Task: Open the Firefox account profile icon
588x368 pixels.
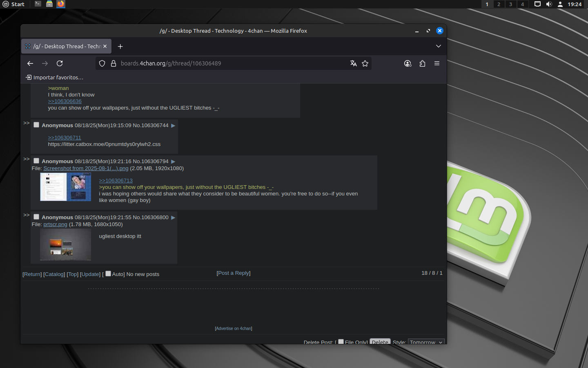Action: tap(408, 63)
